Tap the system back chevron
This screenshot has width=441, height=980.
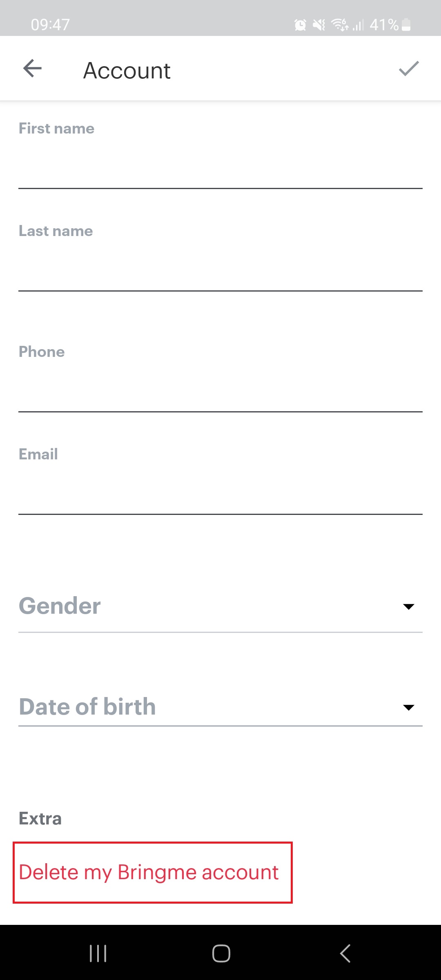[x=345, y=953]
